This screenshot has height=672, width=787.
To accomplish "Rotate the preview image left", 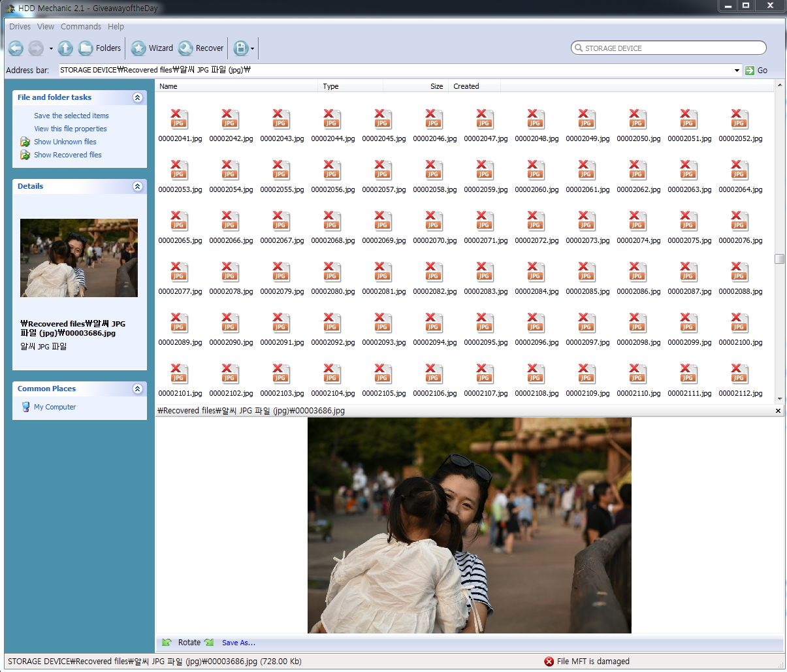I will 167,643.
